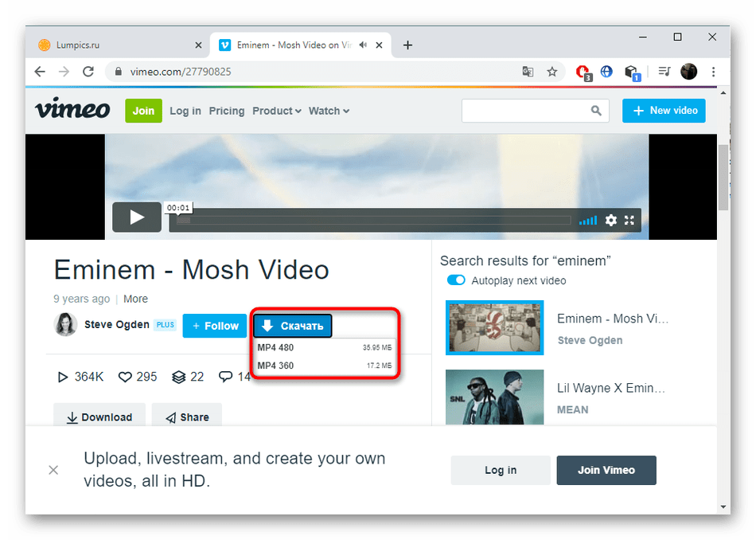Click the browser forward arrow
Image resolution: width=756 pixels, height=540 pixels.
click(x=64, y=72)
